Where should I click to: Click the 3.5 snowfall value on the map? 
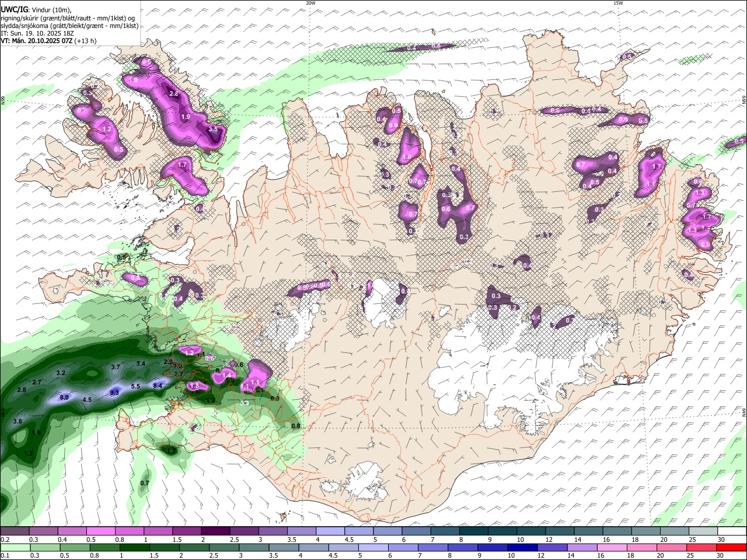pos(213,129)
